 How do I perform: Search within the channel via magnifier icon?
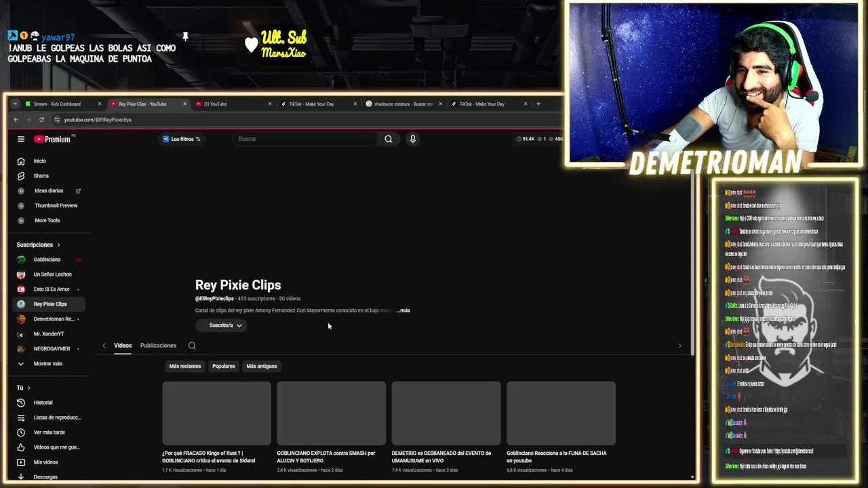pyautogui.click(x=192, y=346)
